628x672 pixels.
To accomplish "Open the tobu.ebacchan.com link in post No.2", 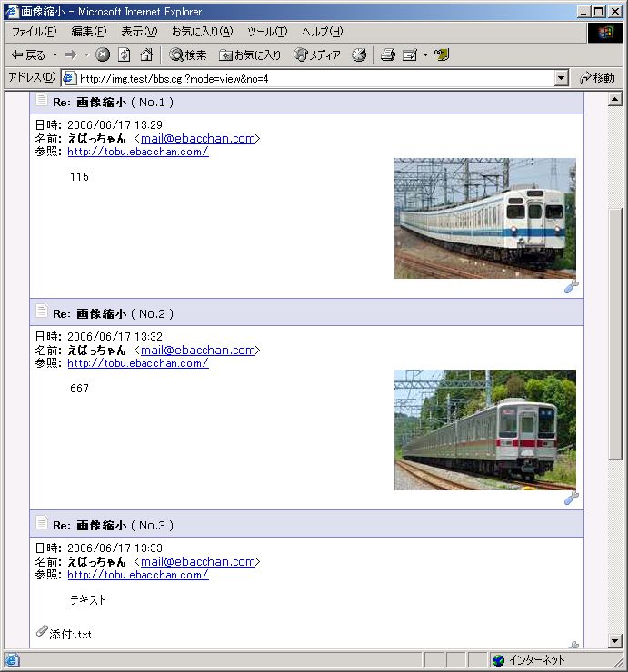I will [x=138, y=363].
